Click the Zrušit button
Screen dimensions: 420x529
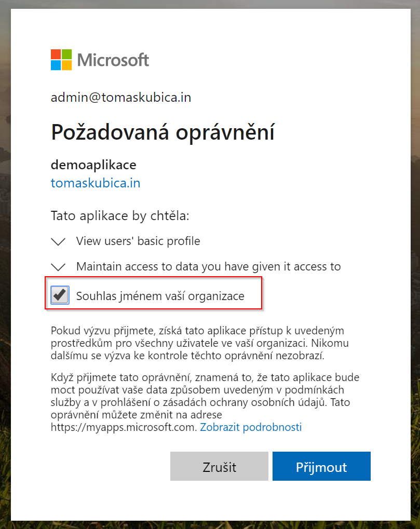tap(219, 466)
